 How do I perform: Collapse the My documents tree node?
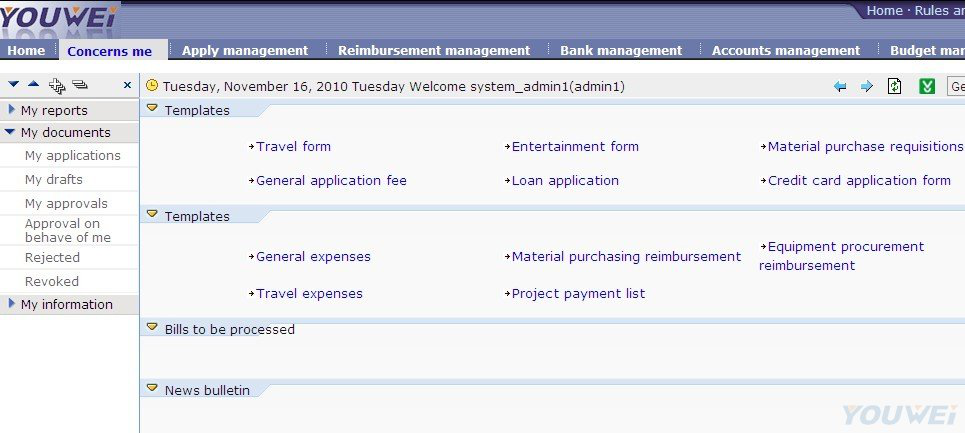pos(10,132)
